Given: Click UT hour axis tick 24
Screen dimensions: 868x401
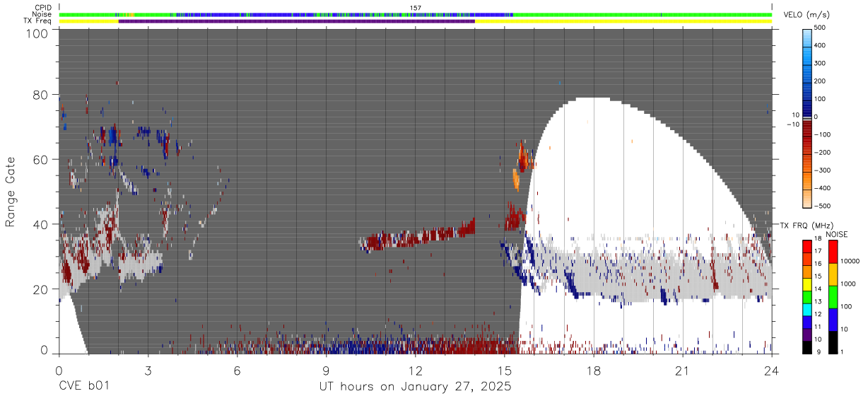Looking at the screenshot, I should (772, 370).
